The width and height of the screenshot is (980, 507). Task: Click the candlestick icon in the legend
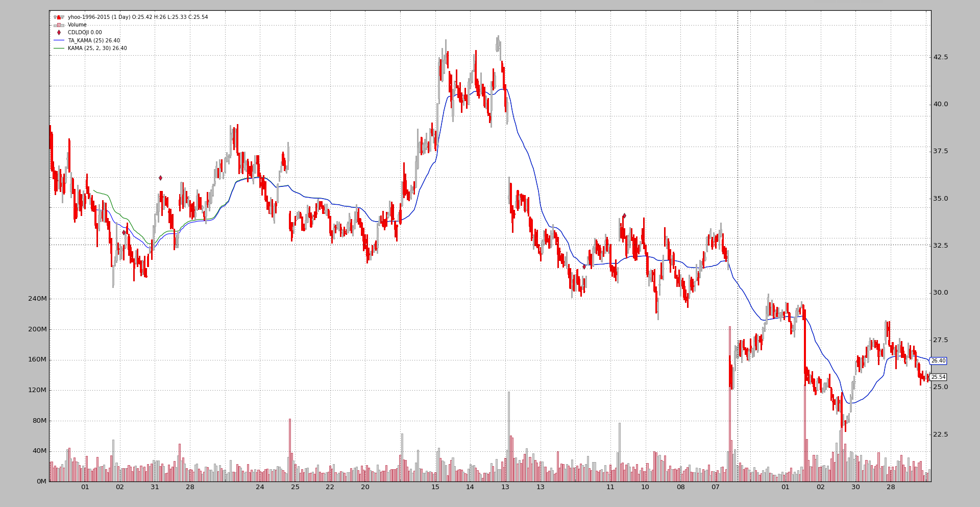click(59, 17)
